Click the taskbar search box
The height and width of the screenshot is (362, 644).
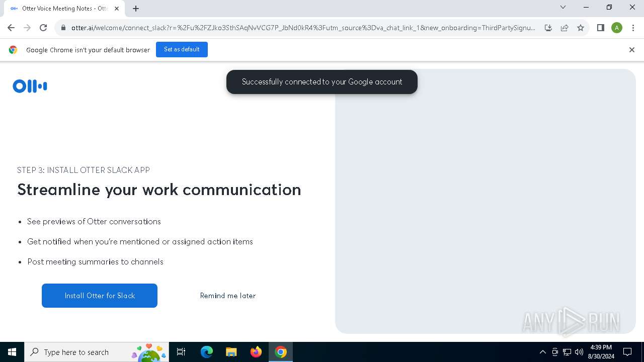[97, 352]
